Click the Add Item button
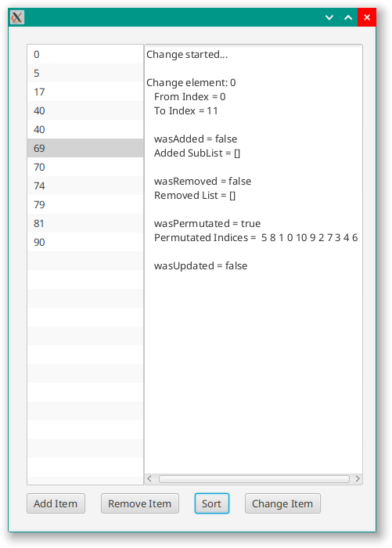392x548 pixels. point(56,503)
